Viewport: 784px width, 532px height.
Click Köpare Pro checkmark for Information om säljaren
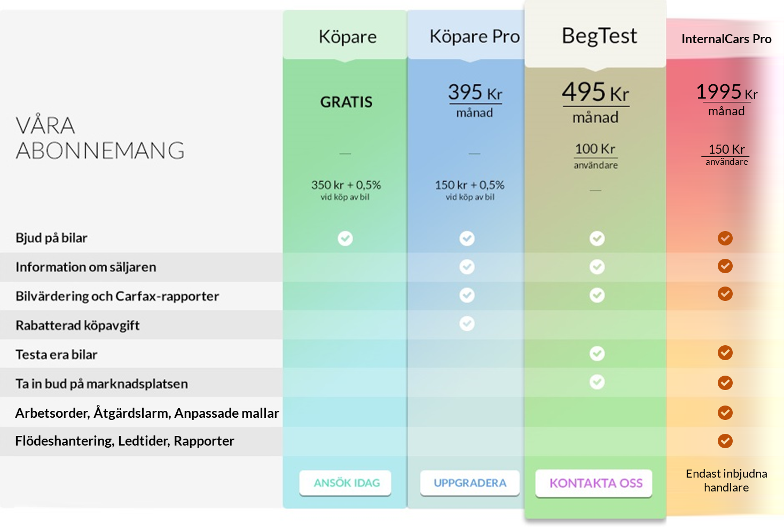(x=467, y=267)
